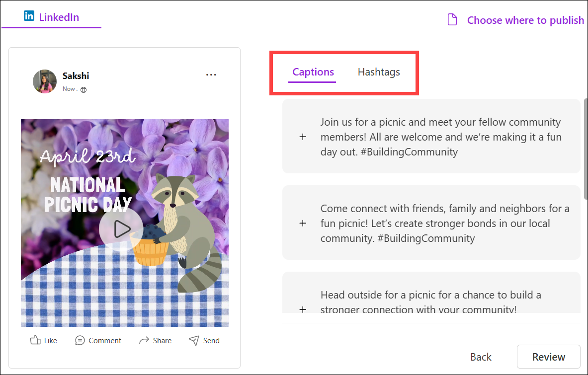588x375 pixels.
Task: Select the Captions tab
Action: click(x=313, y=72)
